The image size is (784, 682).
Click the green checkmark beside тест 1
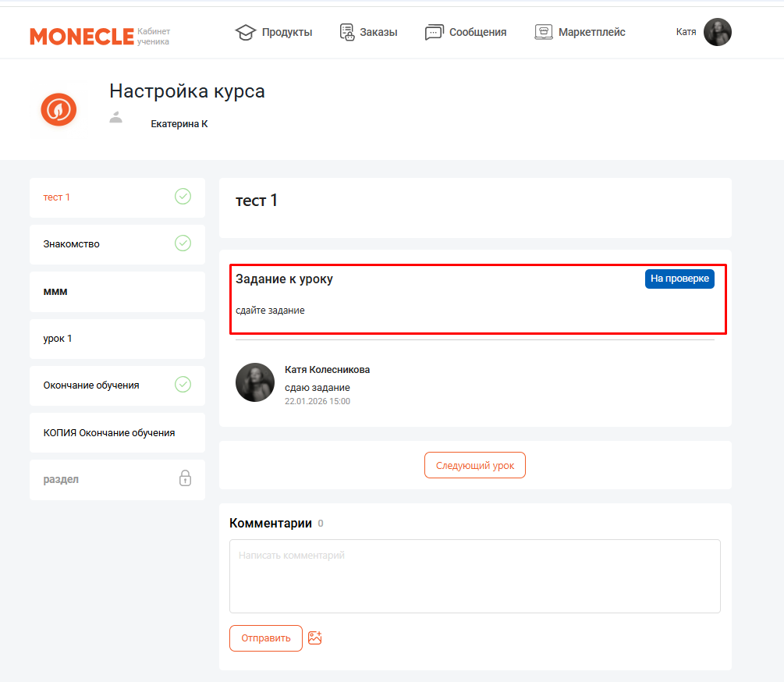click(x=183, y=197)
